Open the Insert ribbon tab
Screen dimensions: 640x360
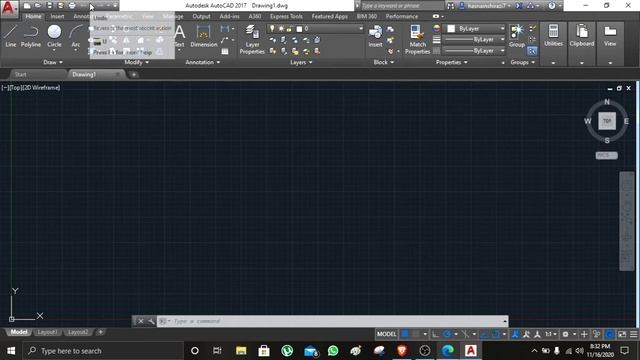tap(58, 16)
